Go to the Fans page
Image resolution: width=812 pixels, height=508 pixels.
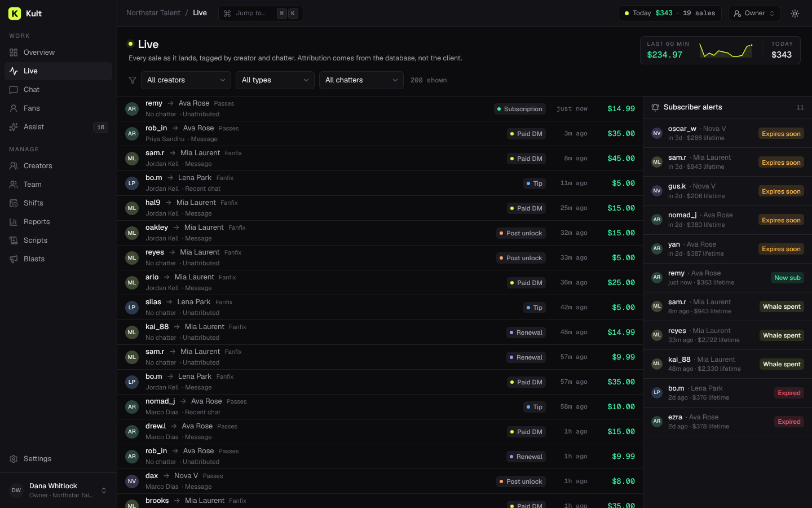59,108
